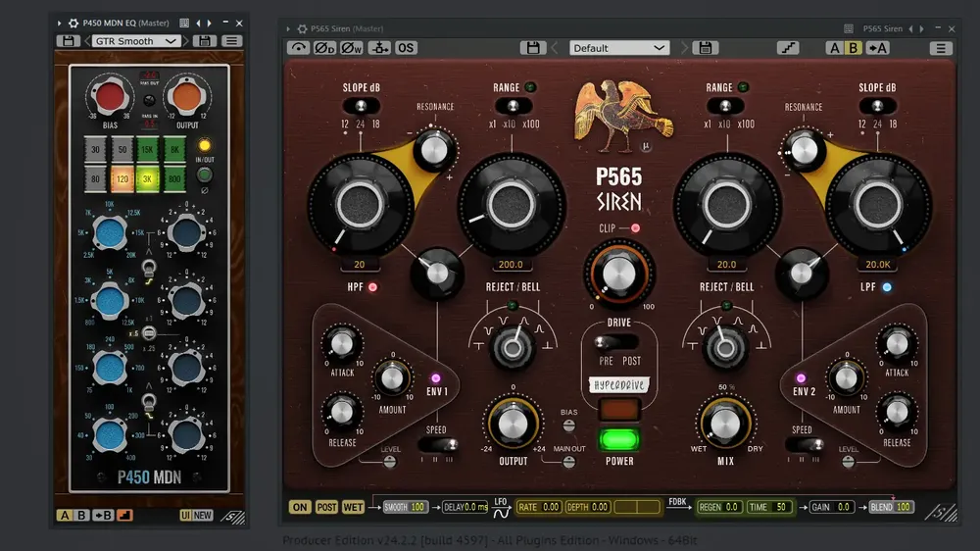
Task: Expand the arrow menu left of P450 MDN EQ title
Action: [x=60, y=24]
